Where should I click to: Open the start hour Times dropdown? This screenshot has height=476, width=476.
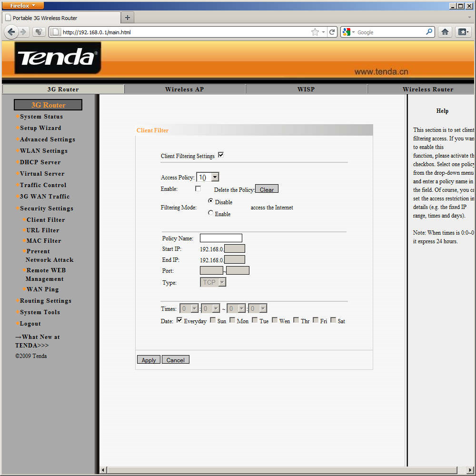189,308
